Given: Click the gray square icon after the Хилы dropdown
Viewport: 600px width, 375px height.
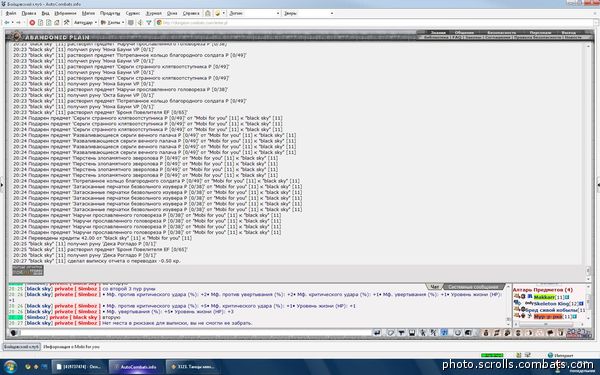Looking at the screenshot, I should [131, 23].
